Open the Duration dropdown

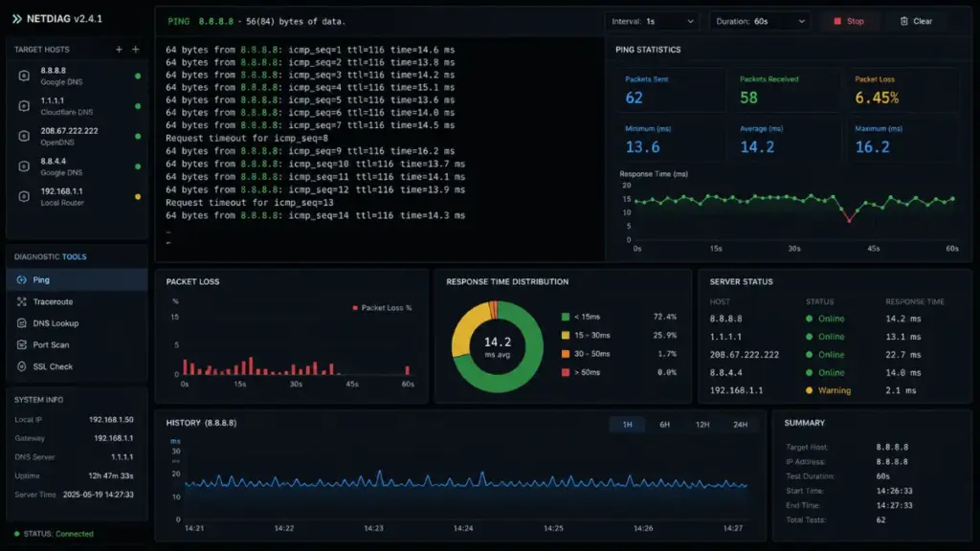click(x=760, y=21)
